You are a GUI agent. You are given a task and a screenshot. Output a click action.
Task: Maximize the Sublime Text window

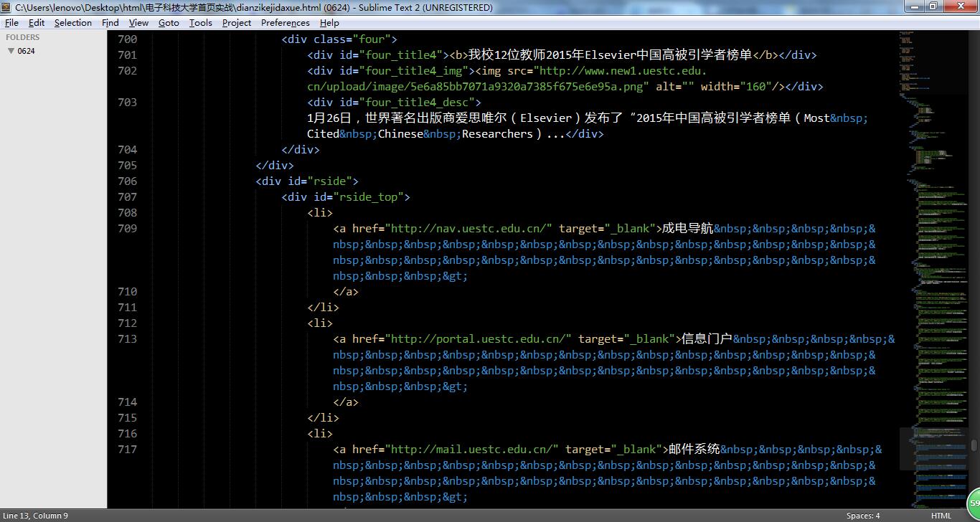(x=933, y=6)
